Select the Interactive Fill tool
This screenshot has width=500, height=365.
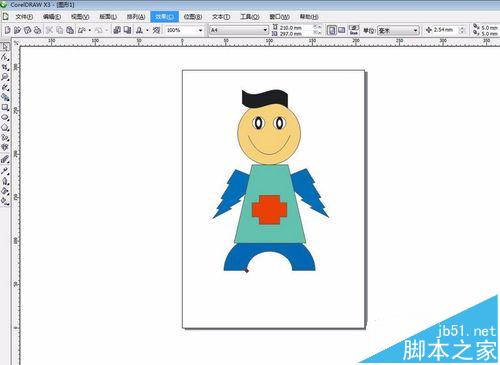(x=5, y=201)
